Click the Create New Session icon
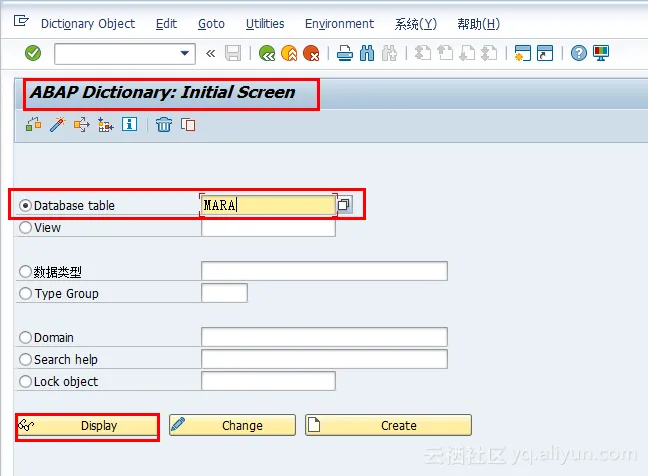 pyautogui.click(x=523, y=53)
